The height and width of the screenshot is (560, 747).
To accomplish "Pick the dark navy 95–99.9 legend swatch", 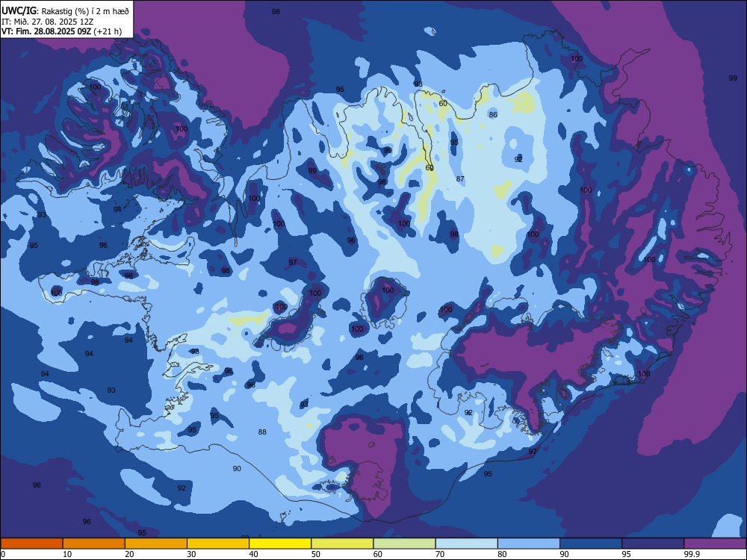I will tap(653, 544).
